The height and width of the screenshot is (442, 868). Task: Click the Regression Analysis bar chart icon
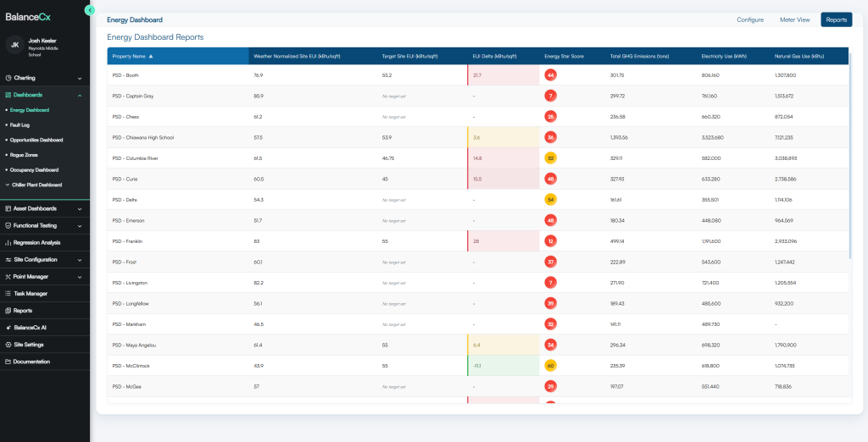click(x=8, y=243)
